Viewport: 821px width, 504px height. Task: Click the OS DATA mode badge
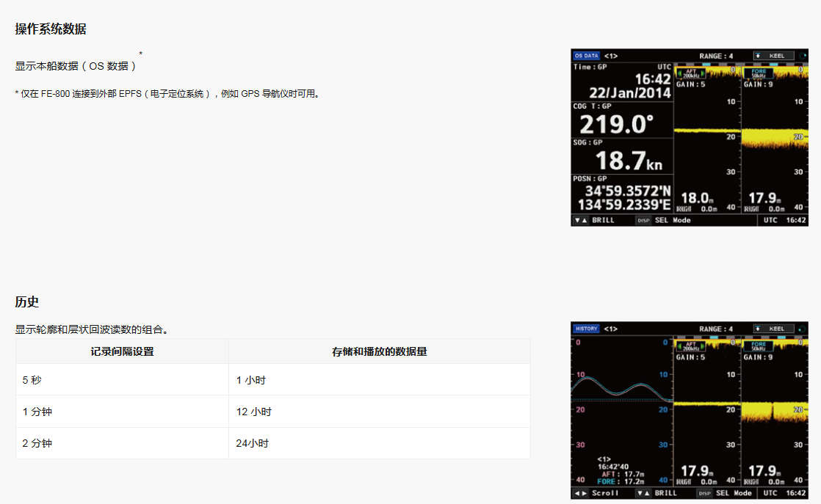coord(587,56)
